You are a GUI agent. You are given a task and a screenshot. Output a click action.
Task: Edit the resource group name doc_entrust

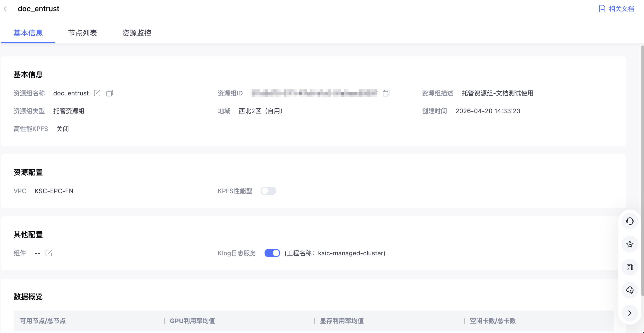pos(97,93)
